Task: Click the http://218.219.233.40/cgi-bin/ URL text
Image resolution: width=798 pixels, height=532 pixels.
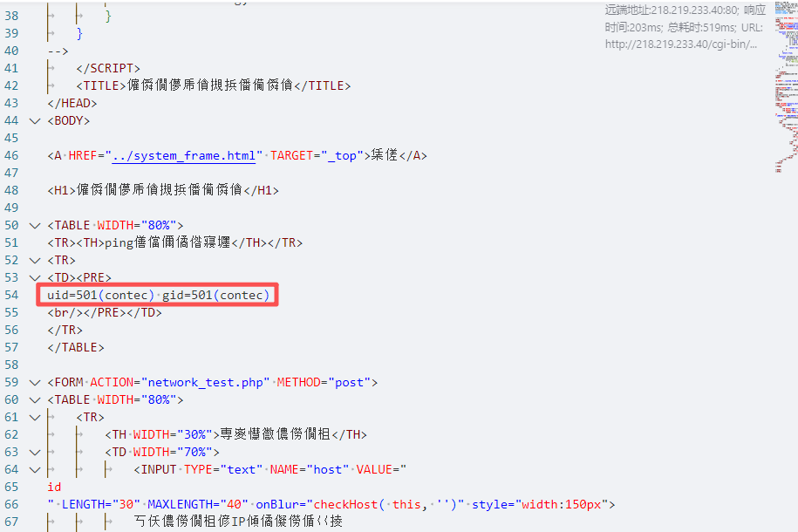Action: (x=681, y=44)
